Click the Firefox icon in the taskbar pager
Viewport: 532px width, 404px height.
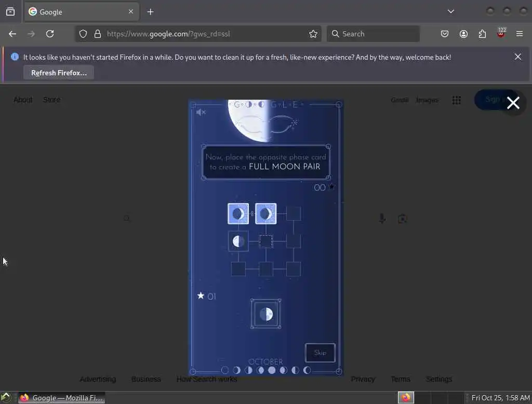pyautogui.click(x=406, y=398)
